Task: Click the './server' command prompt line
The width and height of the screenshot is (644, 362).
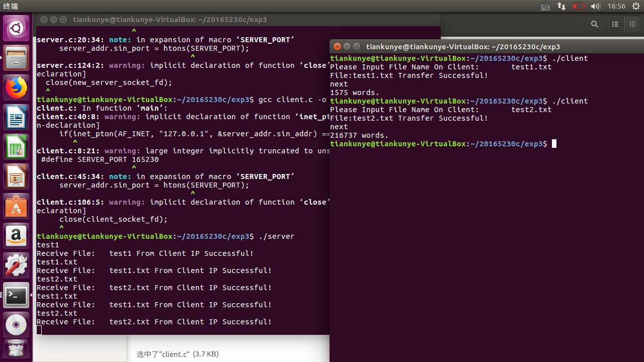Action: coord(166,236)
